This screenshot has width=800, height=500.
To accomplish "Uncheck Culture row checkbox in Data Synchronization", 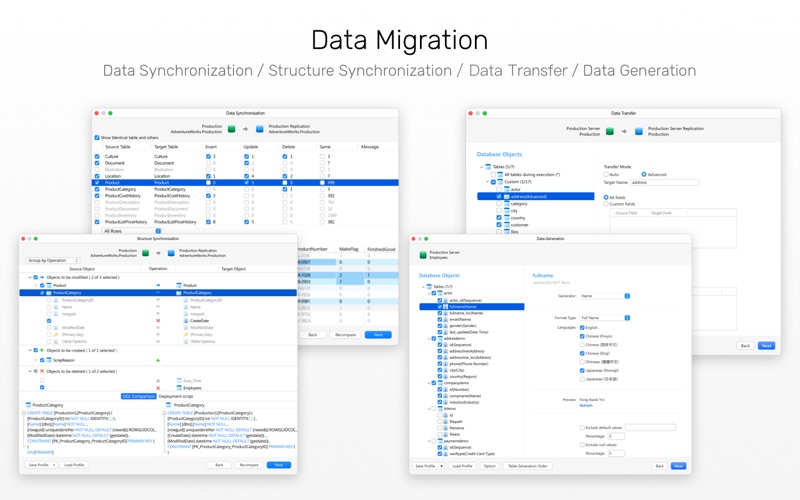I will pyautogui.click(x=97, y=157).
